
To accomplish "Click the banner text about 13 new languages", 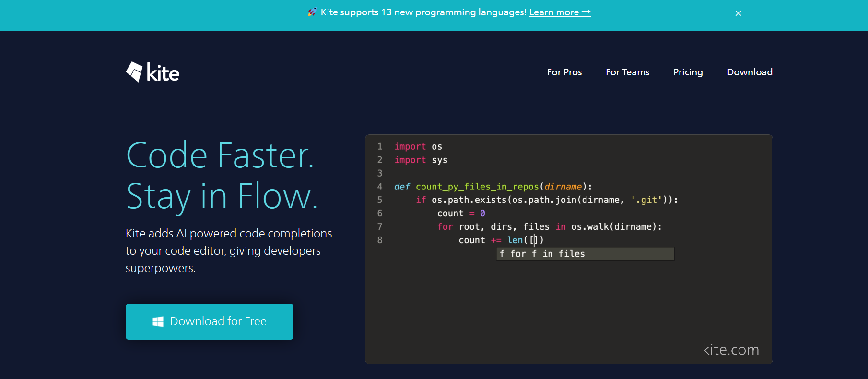I will (x=423, y=12).
